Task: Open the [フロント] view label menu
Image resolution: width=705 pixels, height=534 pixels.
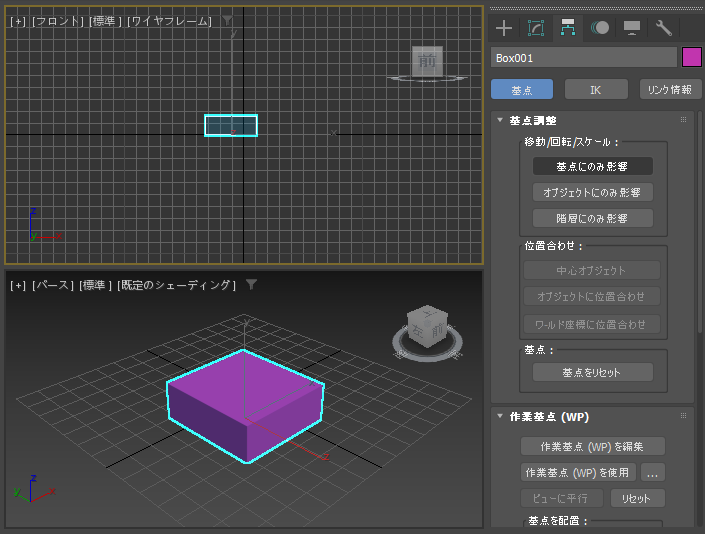Action: 58,21
